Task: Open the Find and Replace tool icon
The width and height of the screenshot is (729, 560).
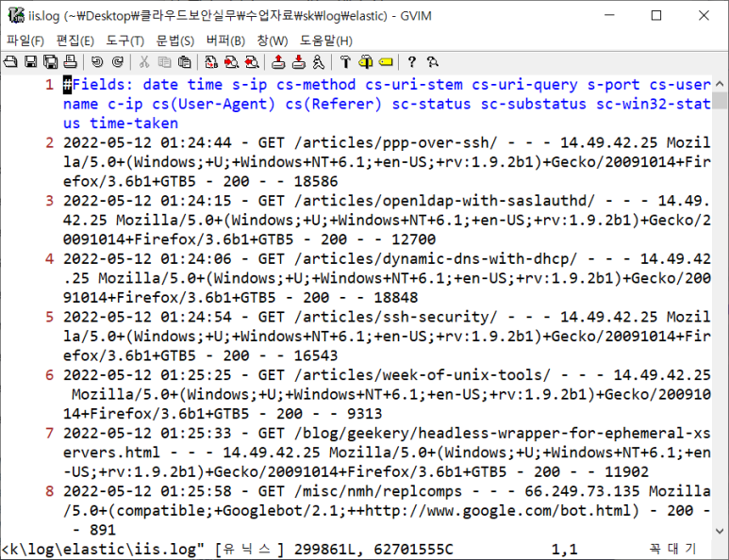Action: click(x=211, y=62)
